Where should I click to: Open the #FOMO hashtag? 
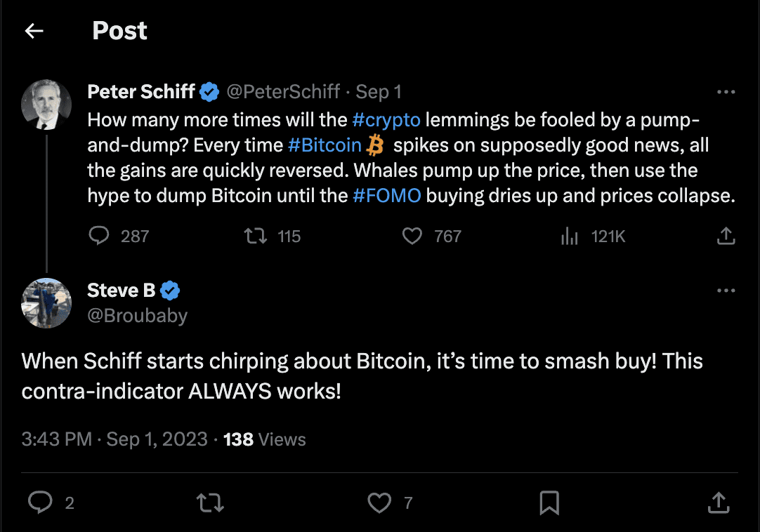pyautogui.click(x=387, y=195)
